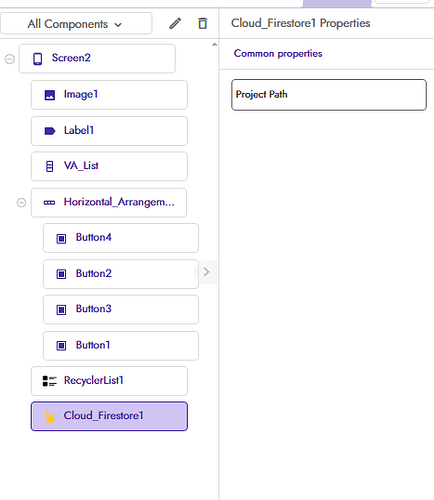Select Button2 in the component tree
Screen dimensions: 434x500
tap(121, 274)
